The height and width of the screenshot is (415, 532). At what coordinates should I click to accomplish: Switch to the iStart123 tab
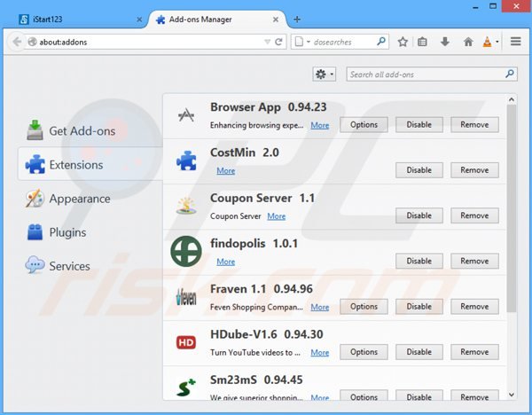pyautogui.click(x=77, y=20)
